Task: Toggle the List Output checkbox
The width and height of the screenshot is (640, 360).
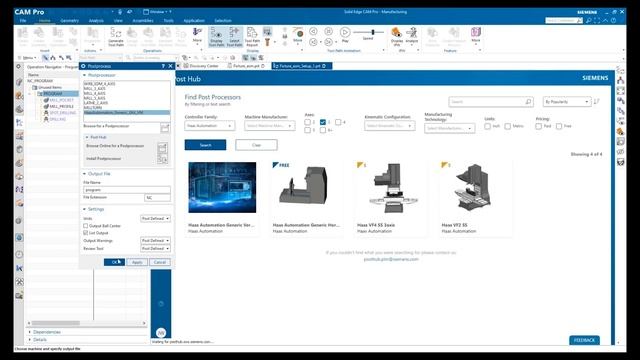Action: point(86,233)
